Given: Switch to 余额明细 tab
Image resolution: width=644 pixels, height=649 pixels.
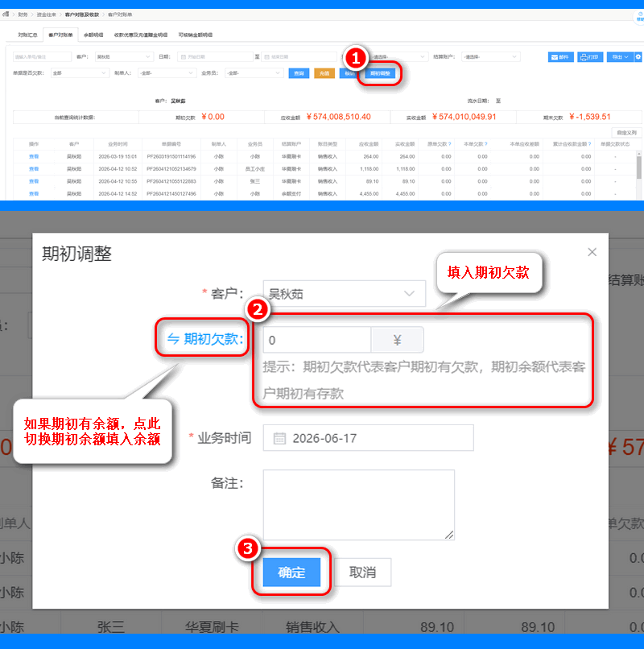Looking at the screenshot, I should [x=93, y=35].
